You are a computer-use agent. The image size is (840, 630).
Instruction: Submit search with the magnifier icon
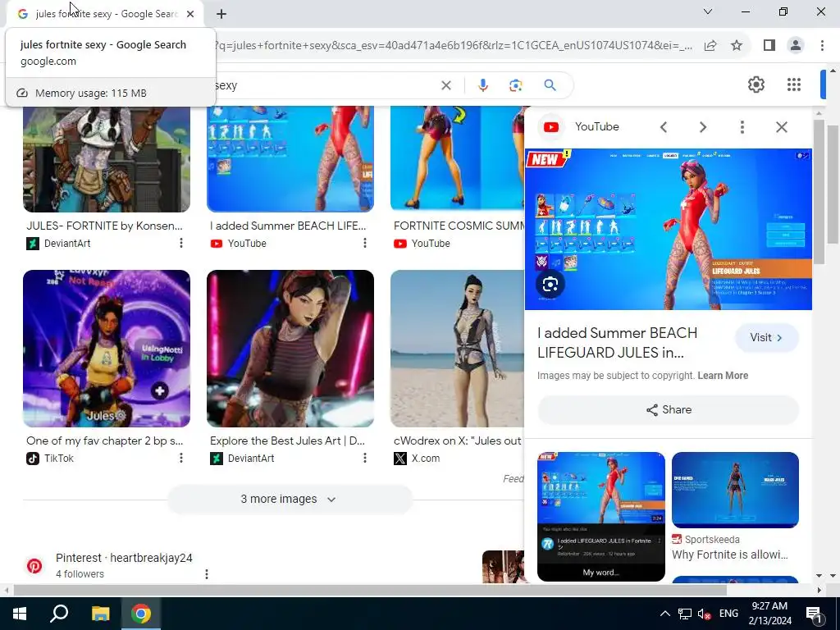550,85
